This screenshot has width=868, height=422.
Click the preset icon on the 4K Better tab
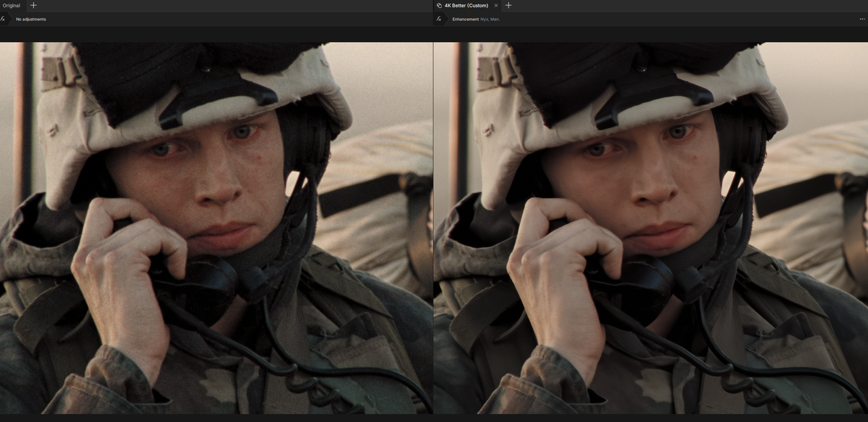(x=439, y=5)
